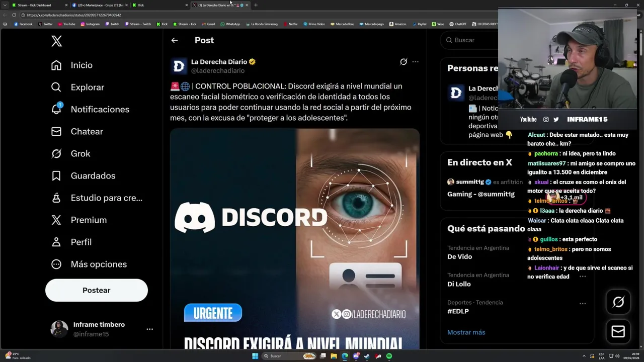644x362 pixels.
Task: Expand browser tab list dropdown
Action: (x=5, y=5)
